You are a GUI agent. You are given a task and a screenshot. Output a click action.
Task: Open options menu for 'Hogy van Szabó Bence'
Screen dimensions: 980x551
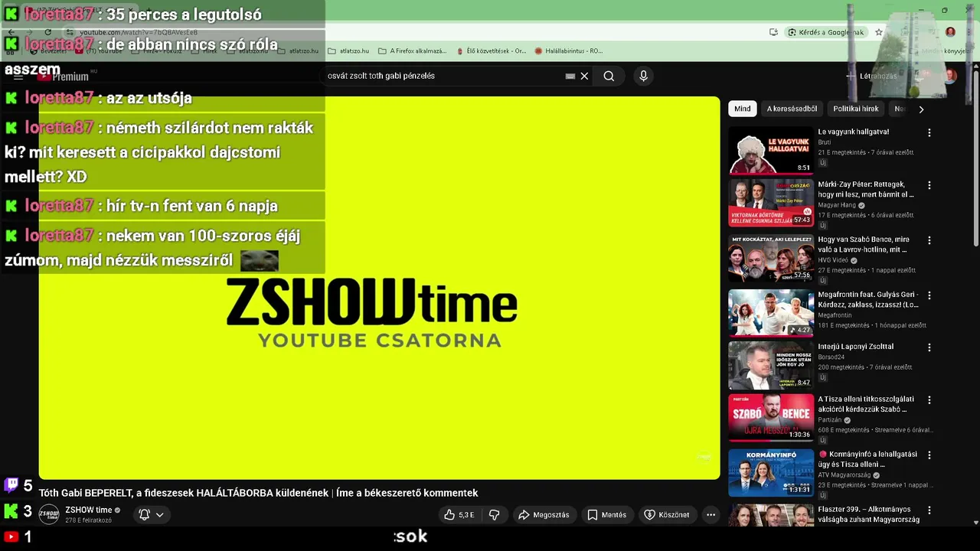click(929, 240)
